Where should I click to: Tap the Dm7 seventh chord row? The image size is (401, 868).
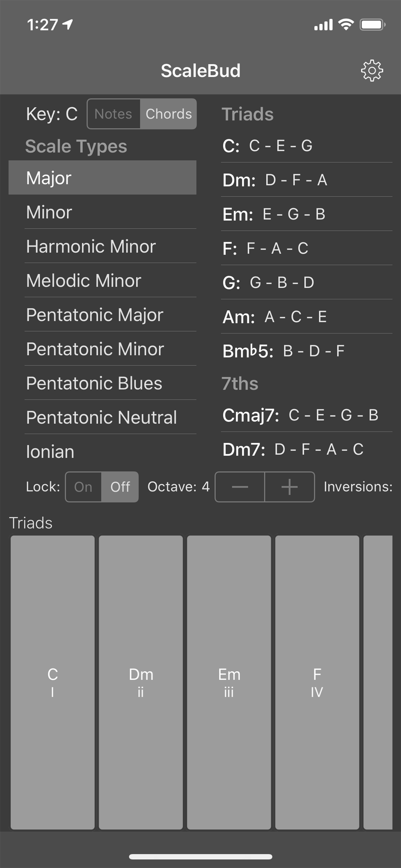(307, 449)
